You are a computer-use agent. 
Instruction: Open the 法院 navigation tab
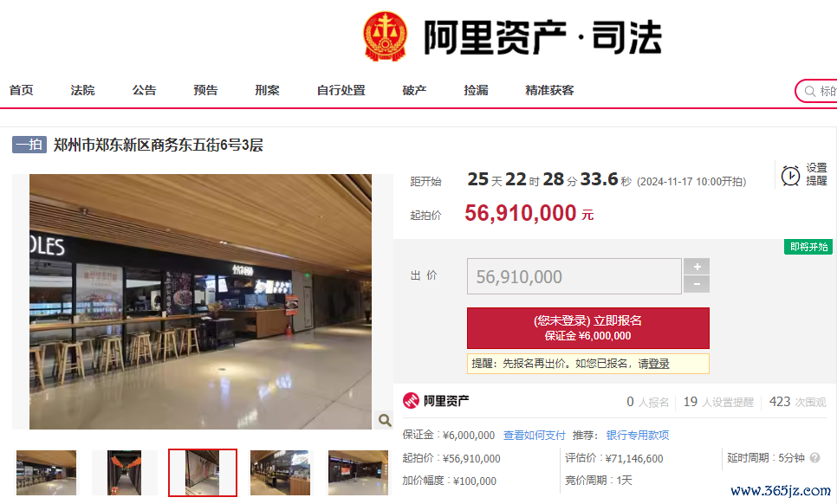click(82, 90)
